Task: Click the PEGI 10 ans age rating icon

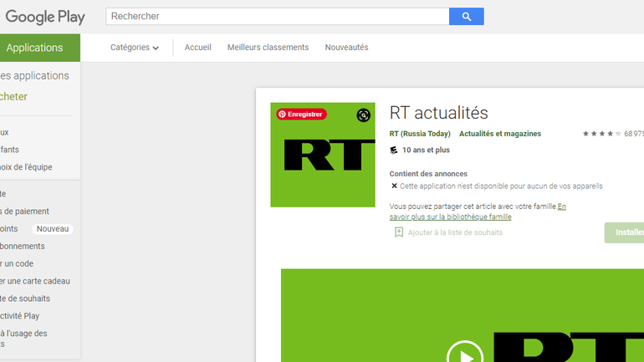Action: (394, 150)
